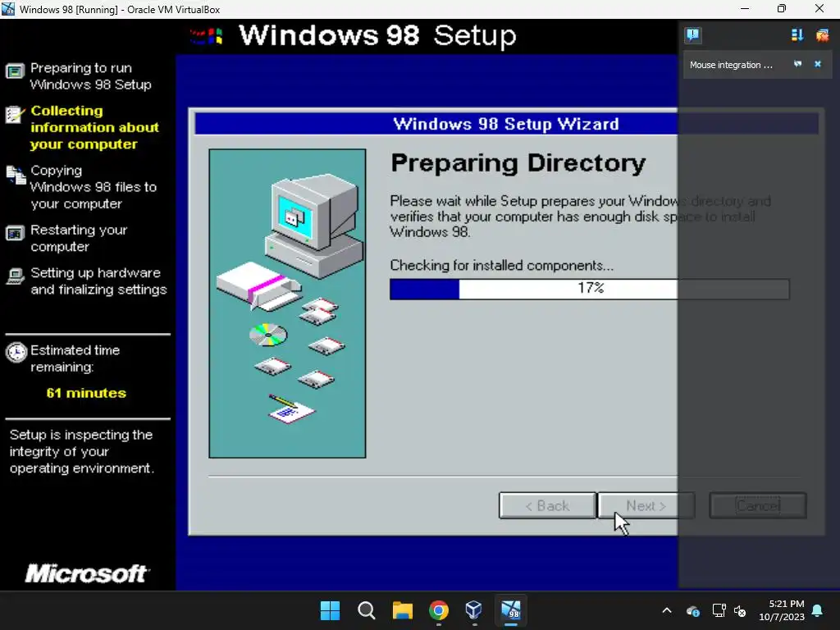Select the Mouse integration notification text
Image resolution: width=840 pixels, height=630 pixels.
pos(731,65)
